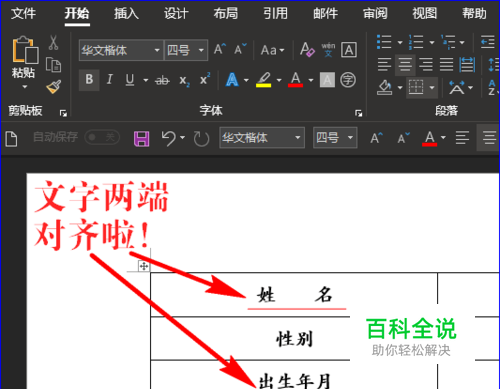Click the enclosed character 字 icon
This screenshot has width=500, height=389.
(348, 80)
